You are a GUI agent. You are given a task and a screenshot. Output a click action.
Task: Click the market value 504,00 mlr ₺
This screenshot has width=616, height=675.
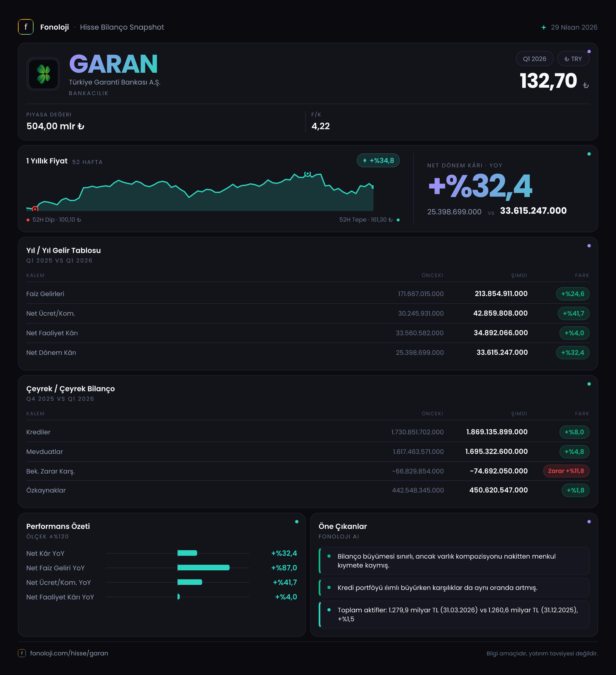click(x=55, y=126)
